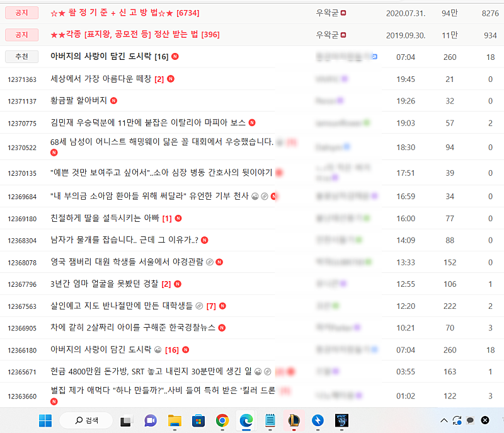Click the image icon on "내 부의금" post
Image resolution: width=504 pixels, height=433 pixels.
pyautogui.click(x=256, y=196)
